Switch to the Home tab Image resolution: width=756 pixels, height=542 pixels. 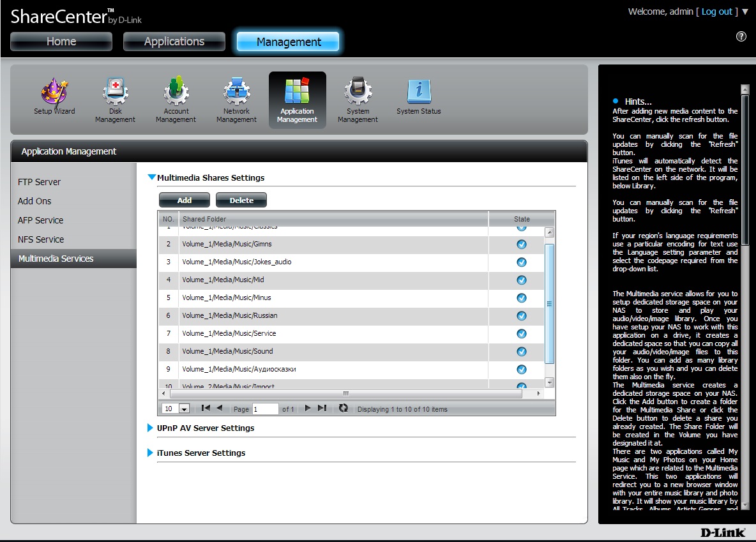coord(61,41)
